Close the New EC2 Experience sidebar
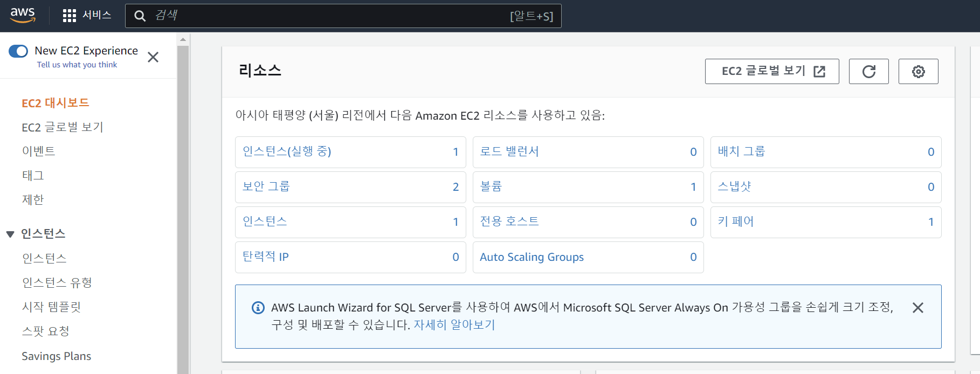 pyautogui.click(x=153, y=57)
